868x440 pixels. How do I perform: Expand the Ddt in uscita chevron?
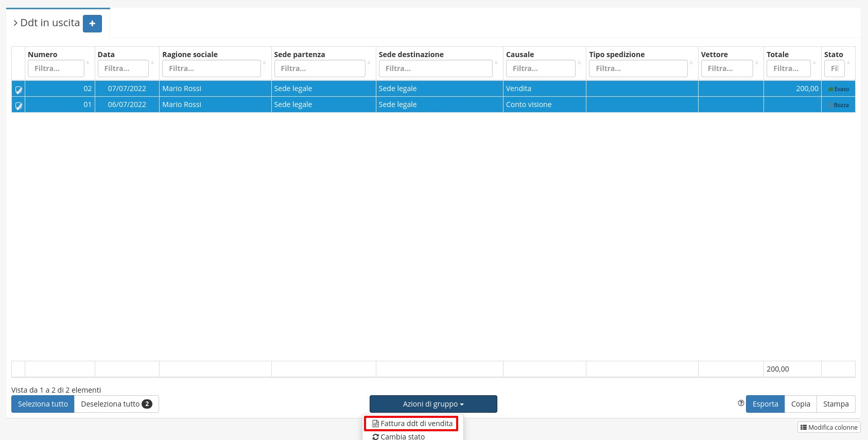[x=15, y=23]
